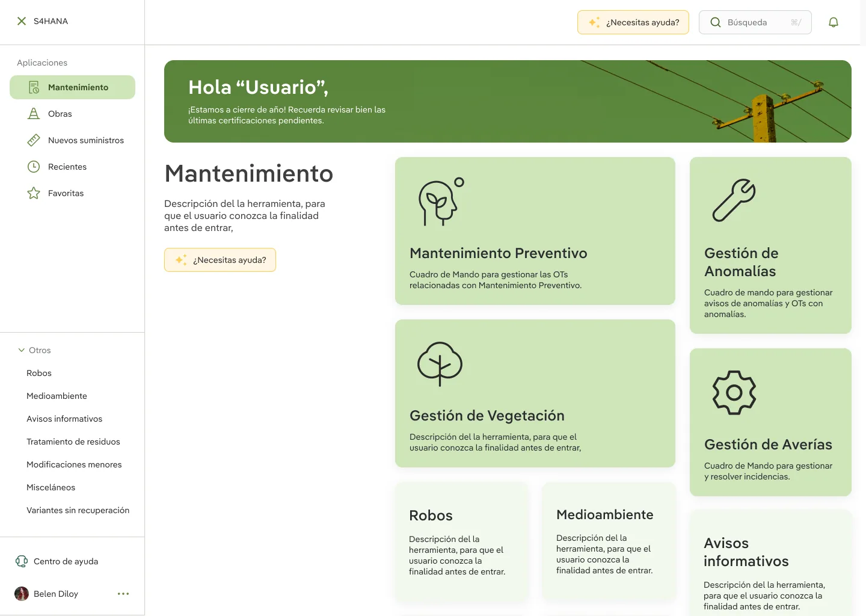Click the Belen Diloy avatar photo
The width and height of the screenshot is (866, 616).
click(22, 594)
